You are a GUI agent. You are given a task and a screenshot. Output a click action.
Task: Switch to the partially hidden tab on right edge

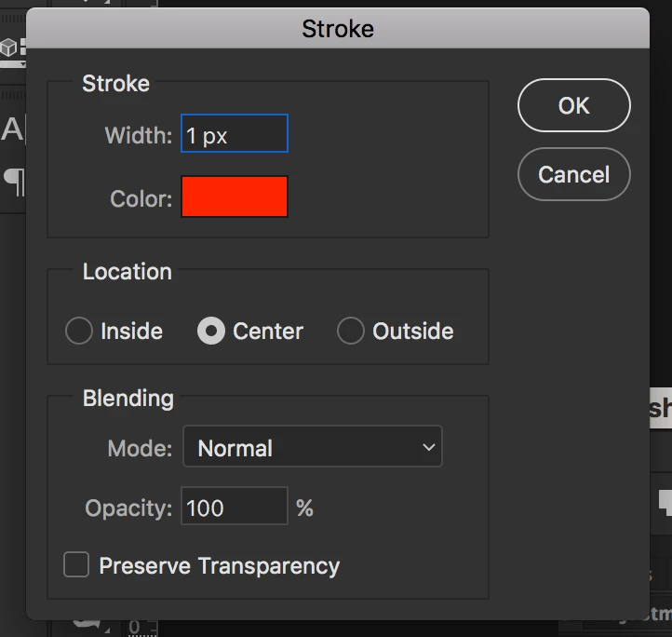660,408
